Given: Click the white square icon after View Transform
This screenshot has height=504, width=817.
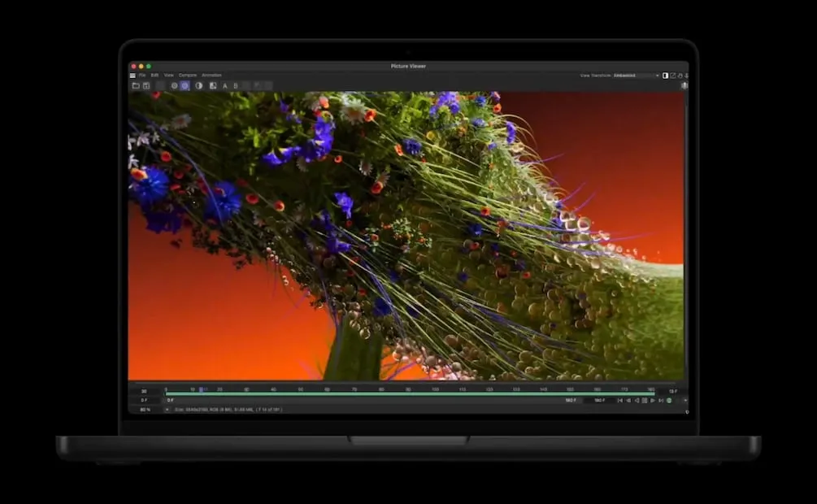Looking at the screenshot, I should (665, 76).
